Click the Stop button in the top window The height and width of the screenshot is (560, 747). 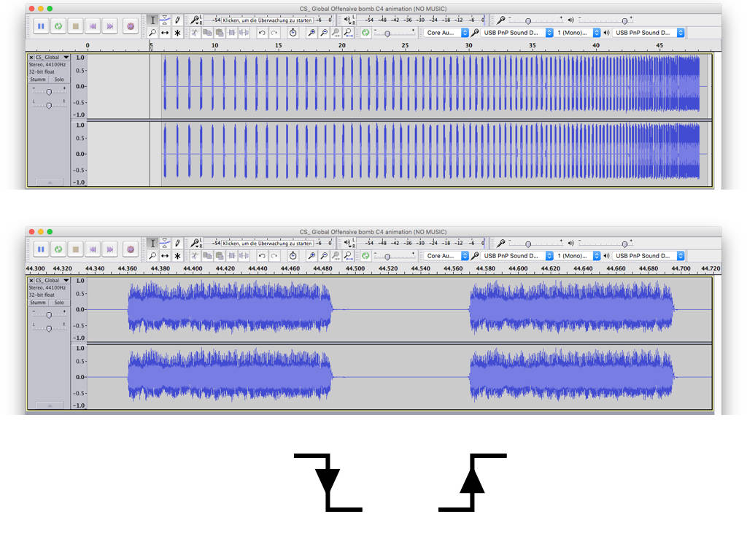click(75, 26)
